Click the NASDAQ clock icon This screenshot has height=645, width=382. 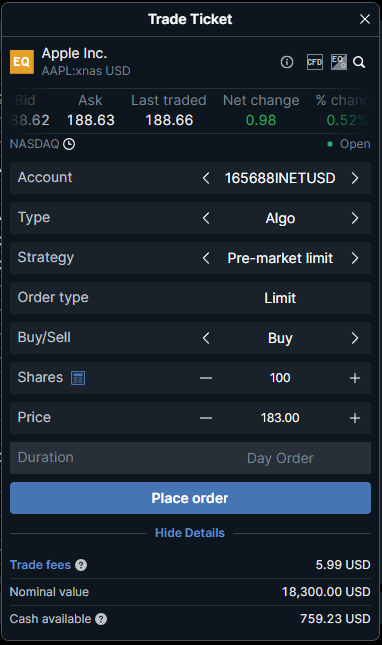[x=69, y=144]
